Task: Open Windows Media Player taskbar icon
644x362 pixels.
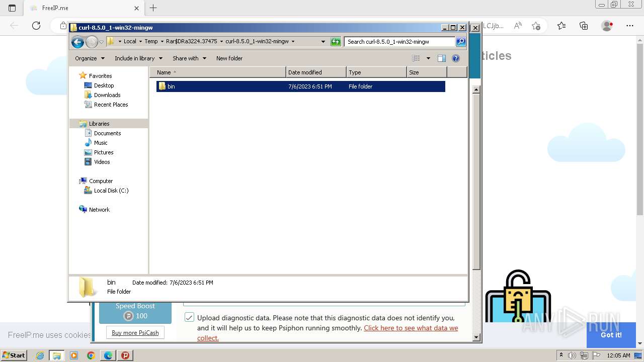Action: [74, 355]
